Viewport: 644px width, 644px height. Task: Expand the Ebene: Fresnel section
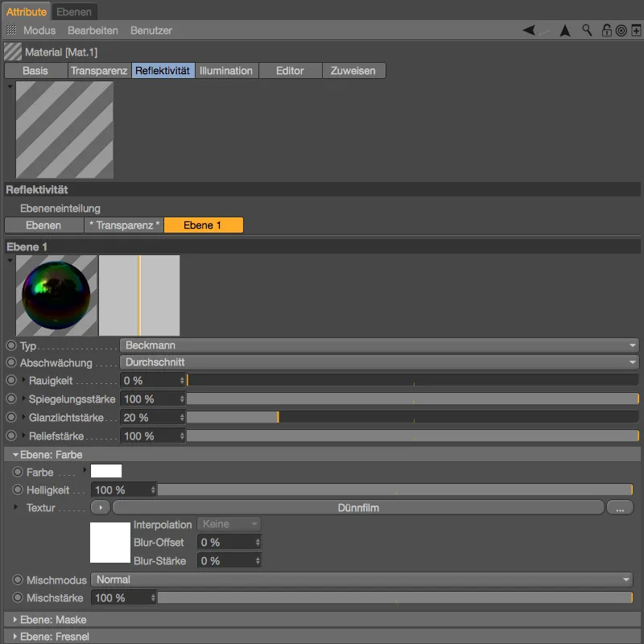pyautogui.click(x=15, y=637)
